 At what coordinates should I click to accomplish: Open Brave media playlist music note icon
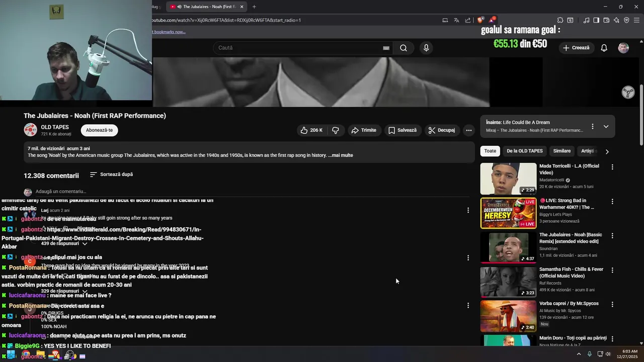pos(586,20)
